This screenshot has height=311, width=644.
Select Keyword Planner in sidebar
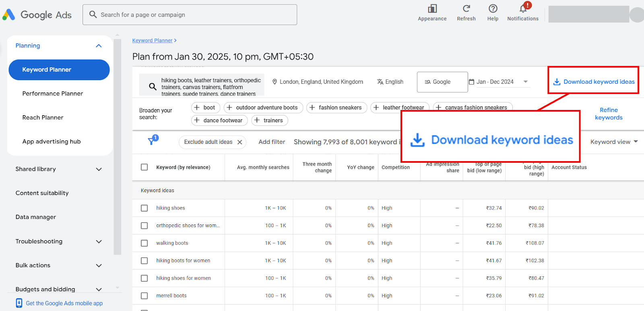click(59, 70)
